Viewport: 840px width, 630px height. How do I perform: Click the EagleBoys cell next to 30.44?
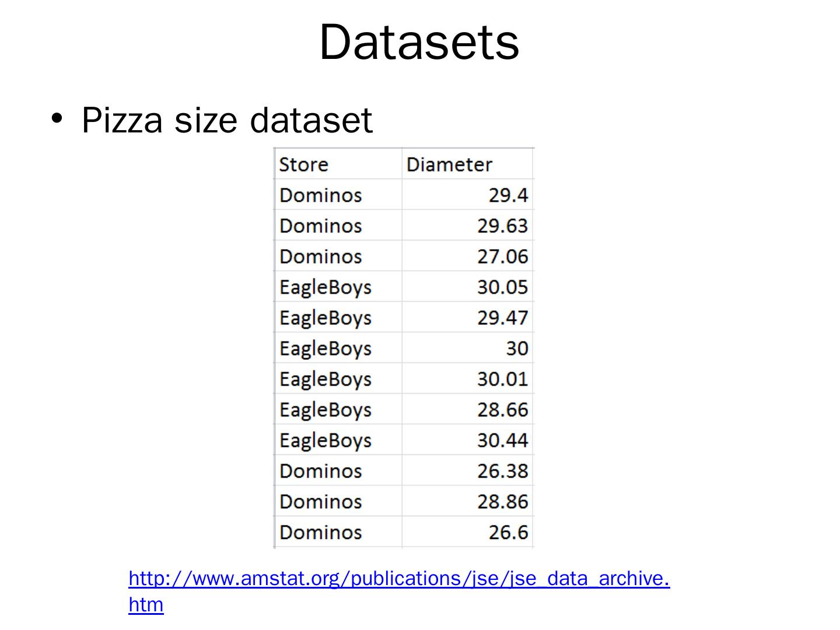click(x=325, y=440)
